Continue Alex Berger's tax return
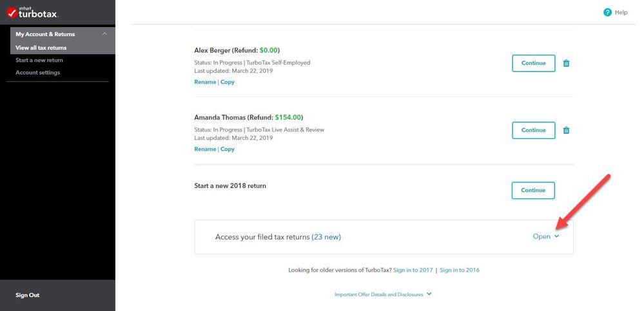The width and height of the screenshot is (644, 311). pos(534,63)
